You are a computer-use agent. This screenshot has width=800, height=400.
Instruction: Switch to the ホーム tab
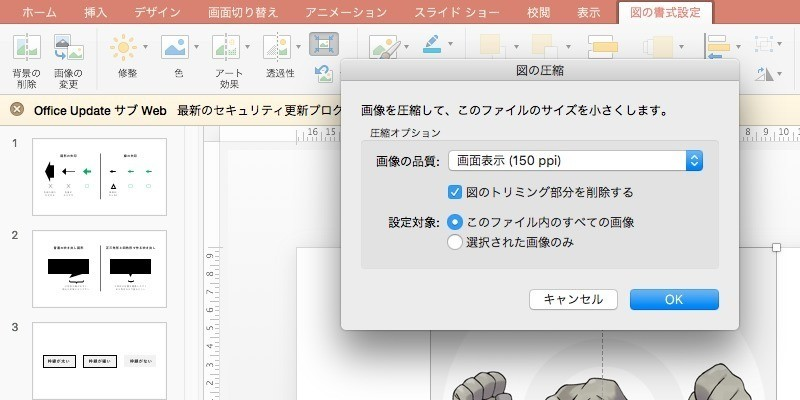[39, 12]
